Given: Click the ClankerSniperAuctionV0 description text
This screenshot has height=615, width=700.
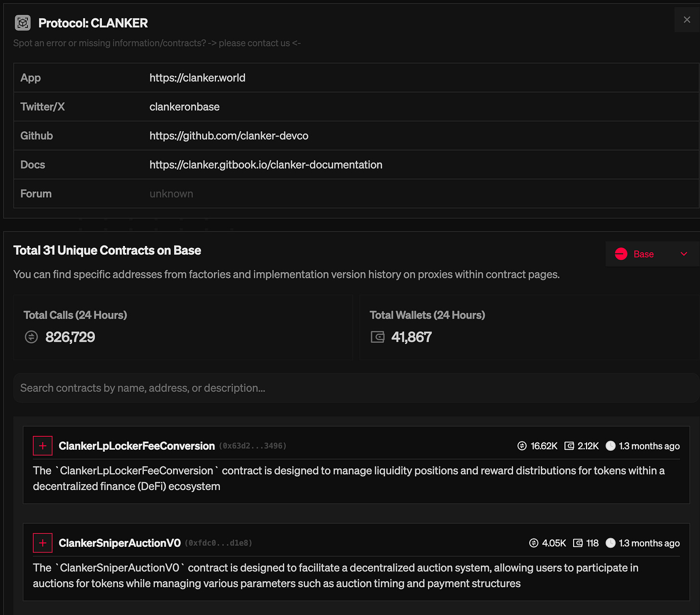Looking at the screenshot, I should [336, 576].
